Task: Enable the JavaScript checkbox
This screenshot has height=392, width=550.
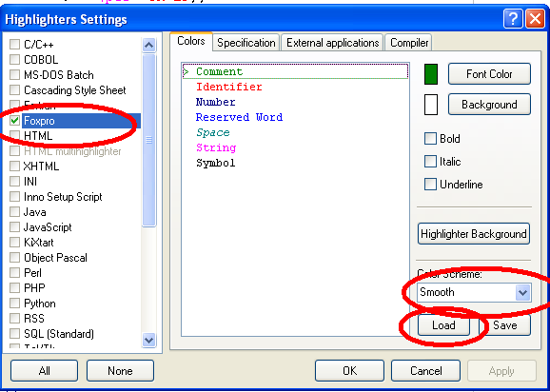Action: pos(14,226)
